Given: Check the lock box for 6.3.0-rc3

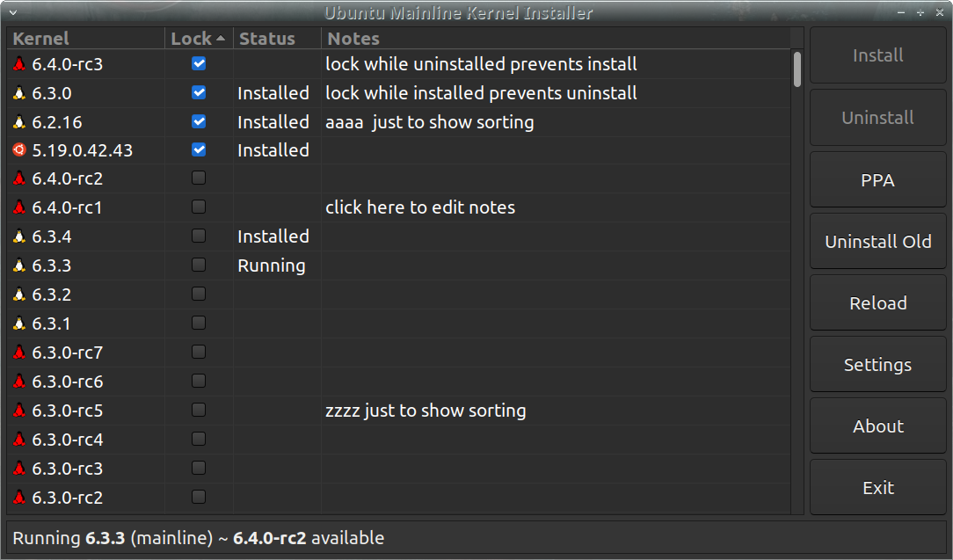Looking at the screenshot, I should coord(199,468).
